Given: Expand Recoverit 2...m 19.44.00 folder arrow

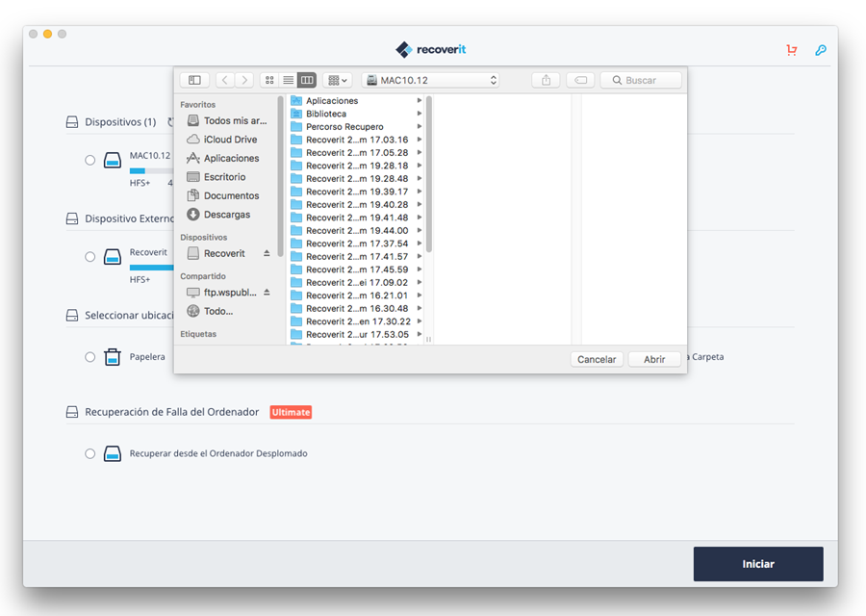Looking at the screenshot, I should pos(420,230).
